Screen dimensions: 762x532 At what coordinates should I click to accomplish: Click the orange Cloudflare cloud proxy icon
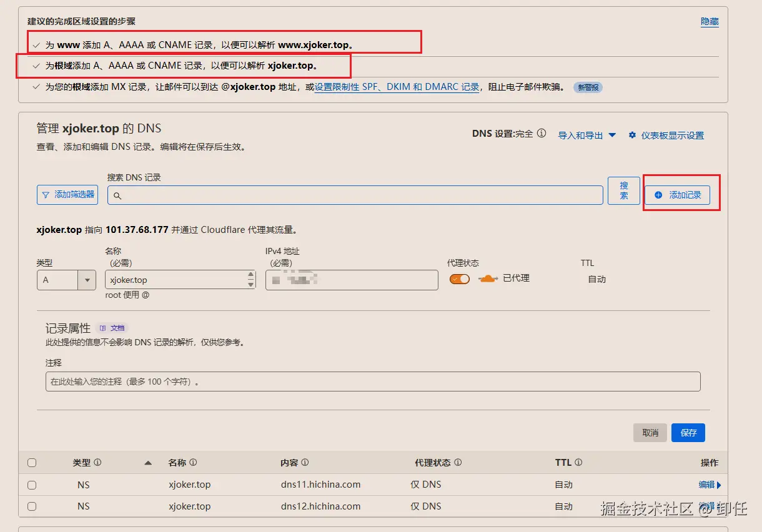[x=488, y=278]
